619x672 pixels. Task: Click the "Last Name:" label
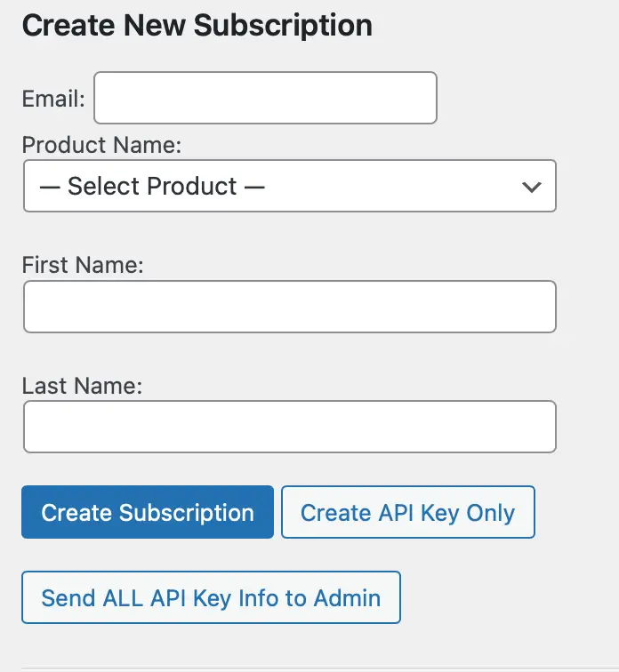tap(82, 386)
